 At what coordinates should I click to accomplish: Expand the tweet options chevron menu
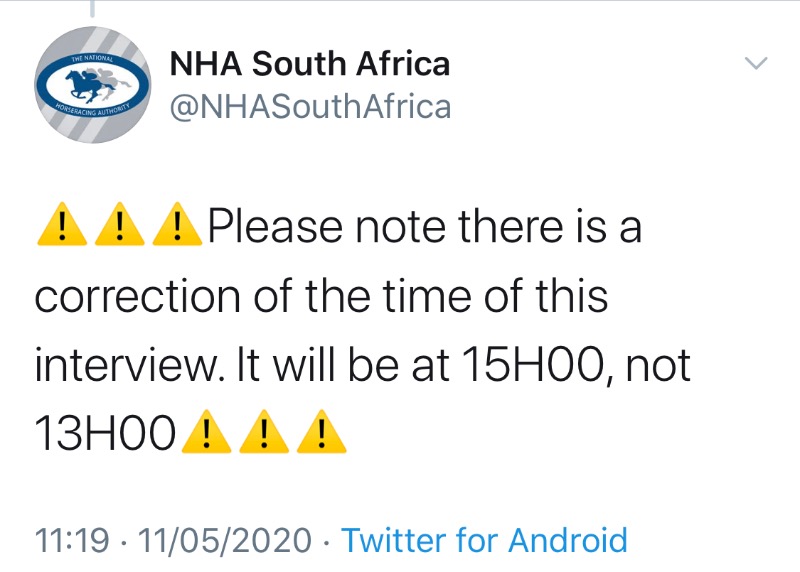(x=756, y=63)
